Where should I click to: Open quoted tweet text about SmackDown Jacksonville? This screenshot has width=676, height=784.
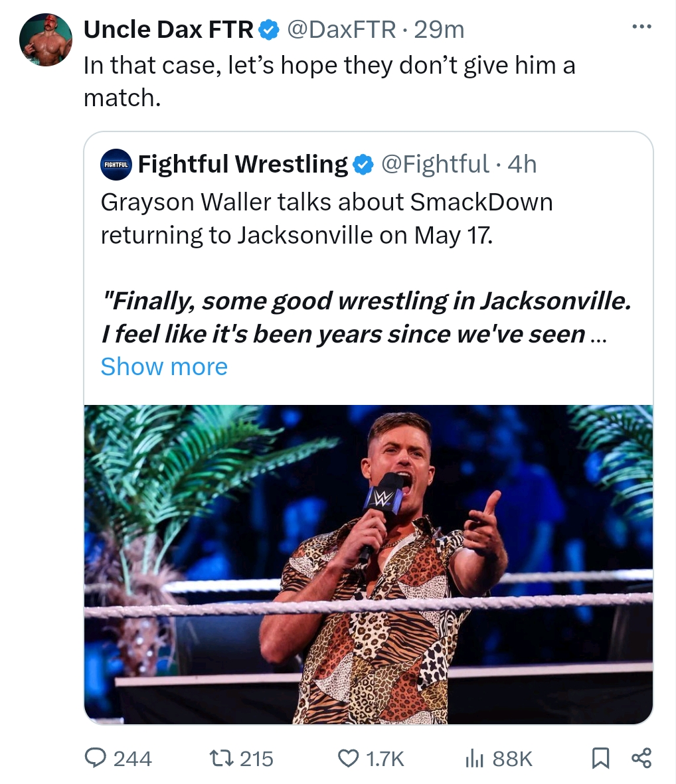[326, 218]
